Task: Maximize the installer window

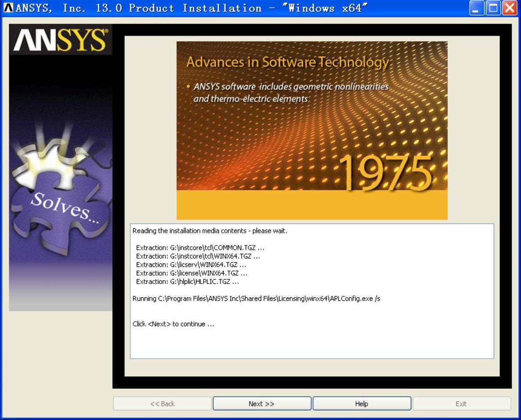Action: 493,8
